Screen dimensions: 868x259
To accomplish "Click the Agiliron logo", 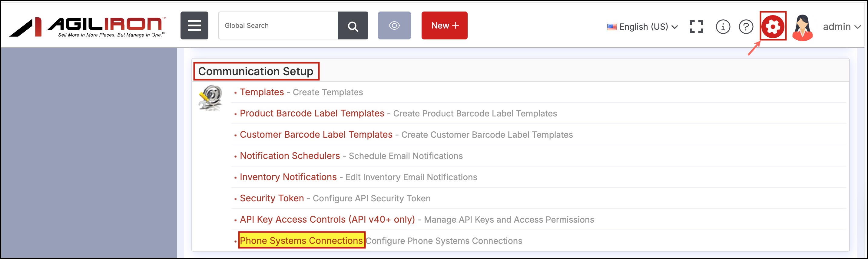I will click(x=88, y=26).
